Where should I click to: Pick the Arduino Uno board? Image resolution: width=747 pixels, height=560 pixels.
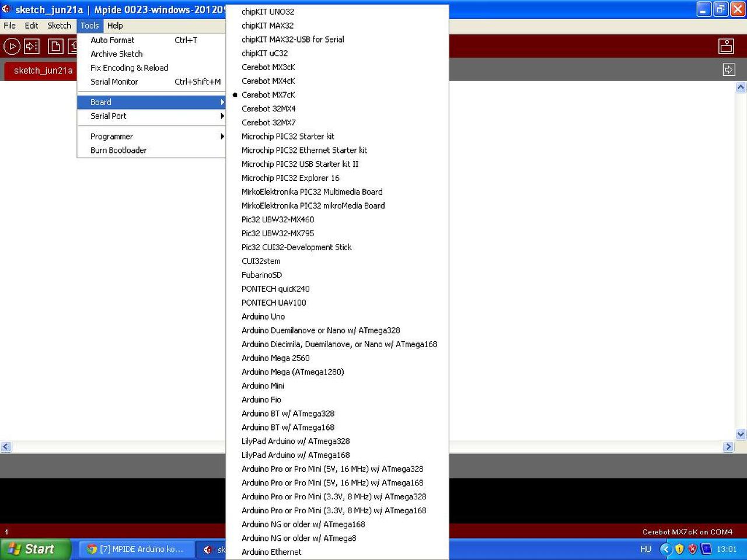(337, 317)
